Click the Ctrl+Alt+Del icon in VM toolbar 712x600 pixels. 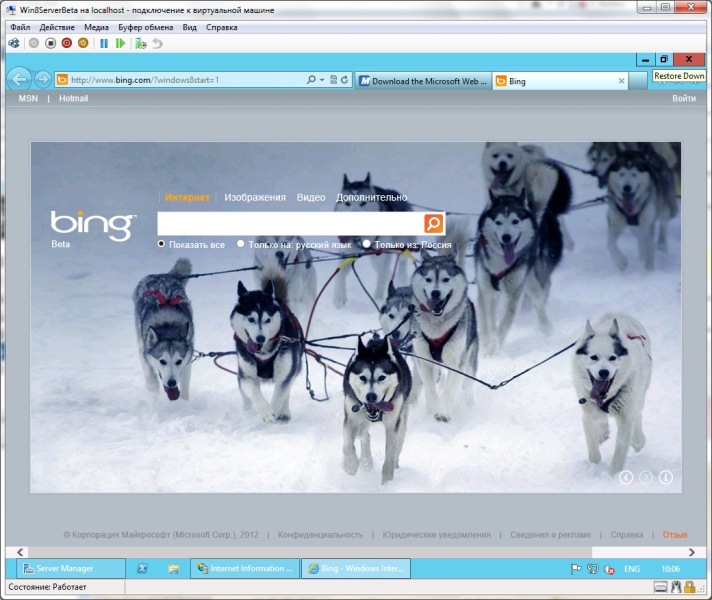14,43
